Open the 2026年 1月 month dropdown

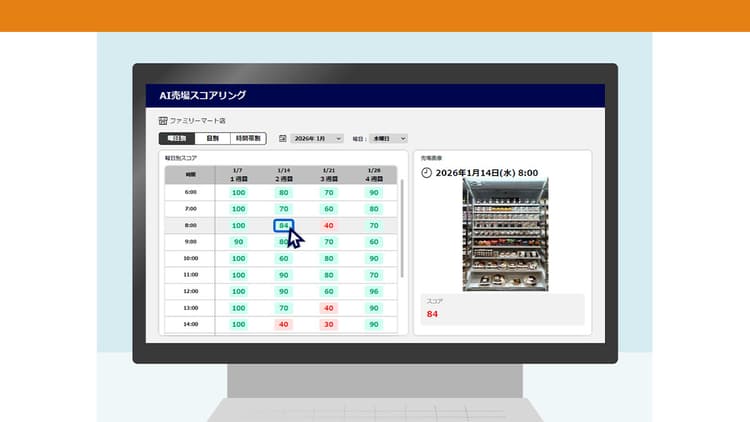pyautogui.click(x=317, y=138)
